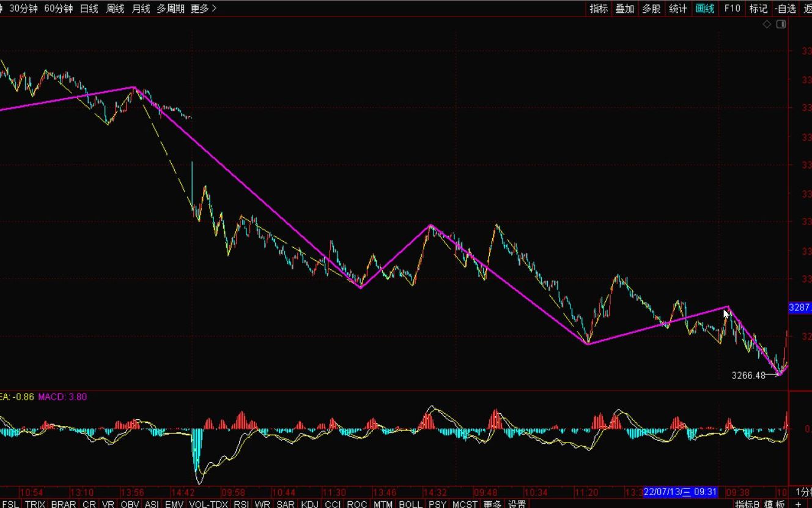Screen dimensions: 812x508
Task: Open the 统计 statistics button
Action: pyautogui.click(x=677, y=9)
